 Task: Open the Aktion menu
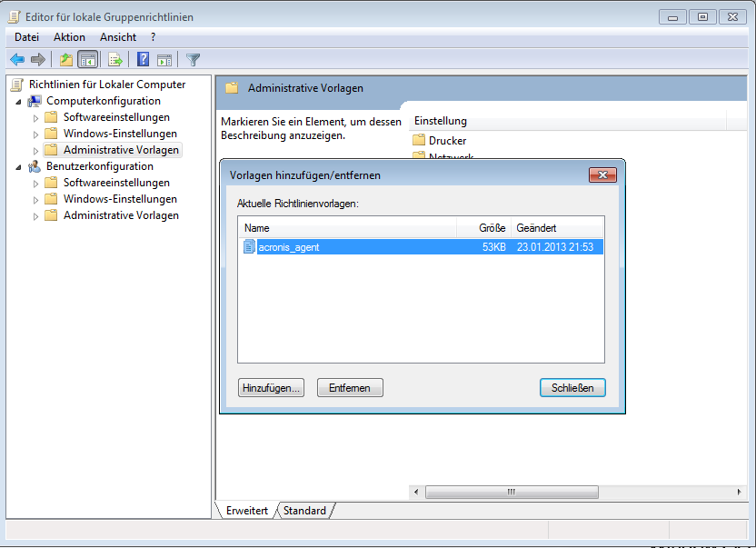69,37
